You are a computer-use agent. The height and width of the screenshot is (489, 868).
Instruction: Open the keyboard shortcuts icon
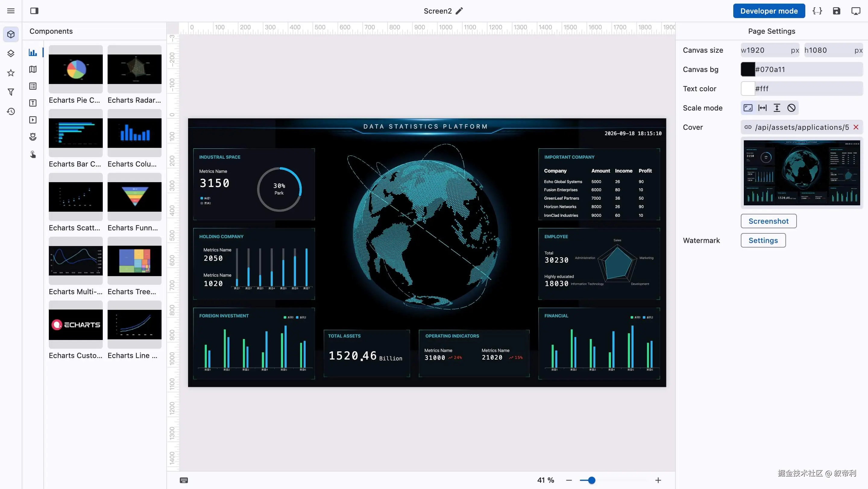[x=184, y=480]
